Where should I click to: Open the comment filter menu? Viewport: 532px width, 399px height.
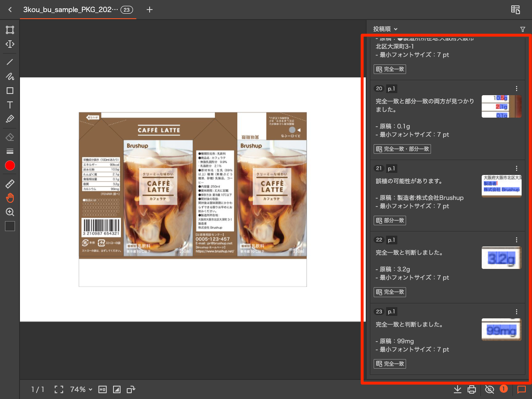click(522, 29)
